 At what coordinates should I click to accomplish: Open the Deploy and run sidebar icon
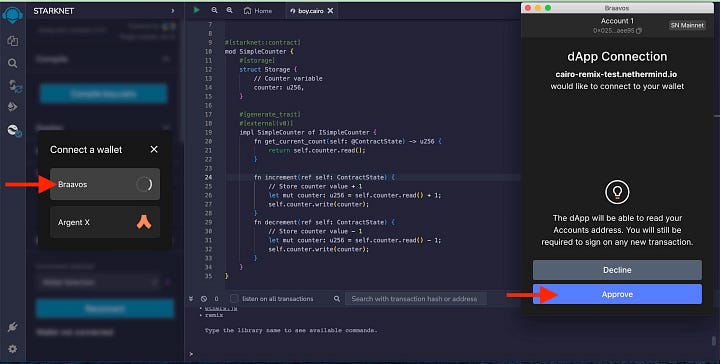[x=13, y=107]
